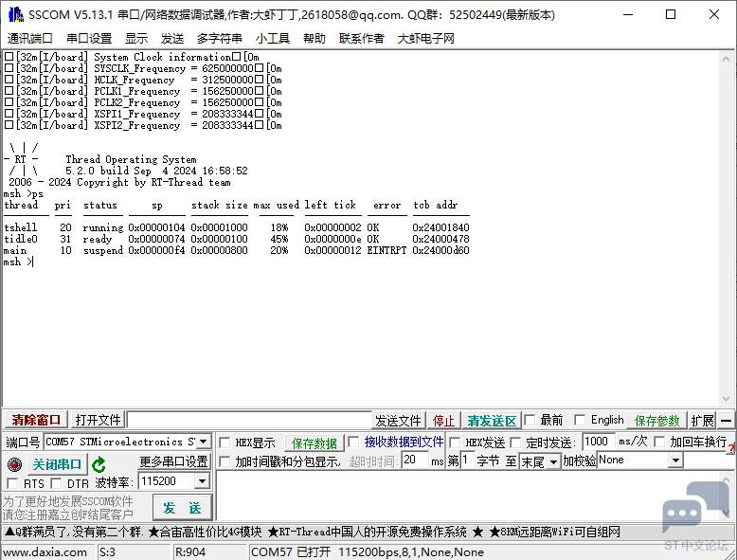This screenshot has height=560, width=737.
Task: Open the 加校验 None checksum dropdown
Action: pyautogui.click(x=675, y=461)
